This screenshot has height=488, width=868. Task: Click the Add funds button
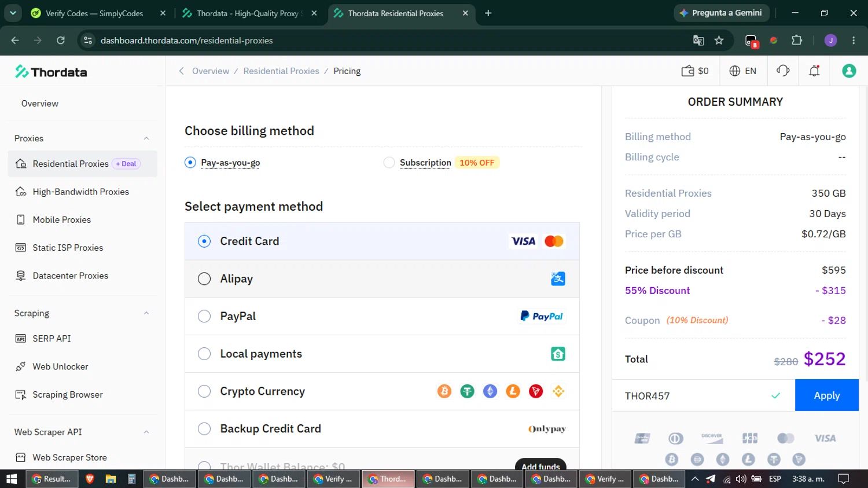pyautogui.click(x=540, y=465)
